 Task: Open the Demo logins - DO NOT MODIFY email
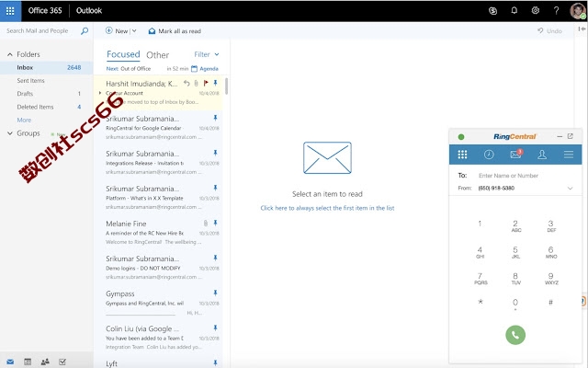(158, 268)
